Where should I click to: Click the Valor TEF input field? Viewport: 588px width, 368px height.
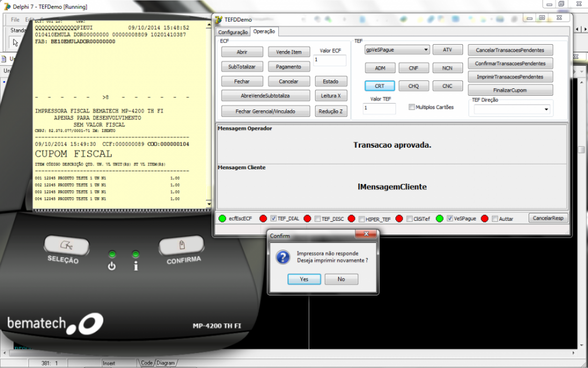(x=379, y=108)
